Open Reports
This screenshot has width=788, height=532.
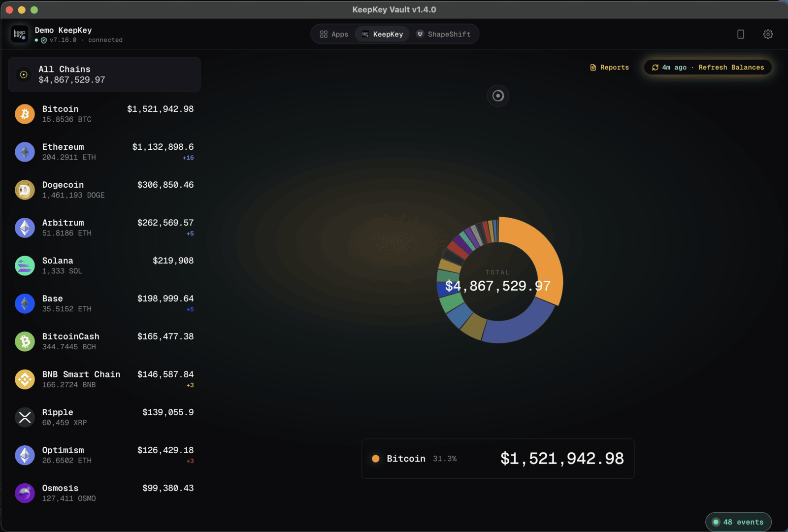[x=609, y=67]
